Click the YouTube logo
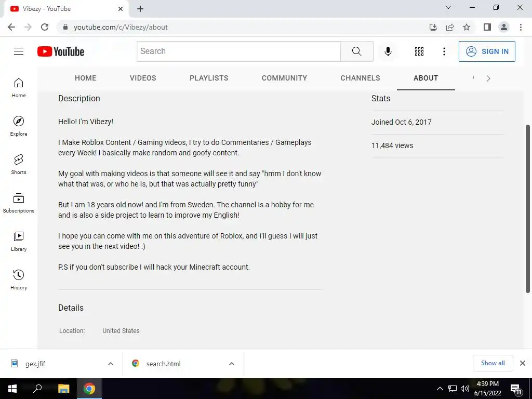 pyautogui.click(x=61, y=51)
